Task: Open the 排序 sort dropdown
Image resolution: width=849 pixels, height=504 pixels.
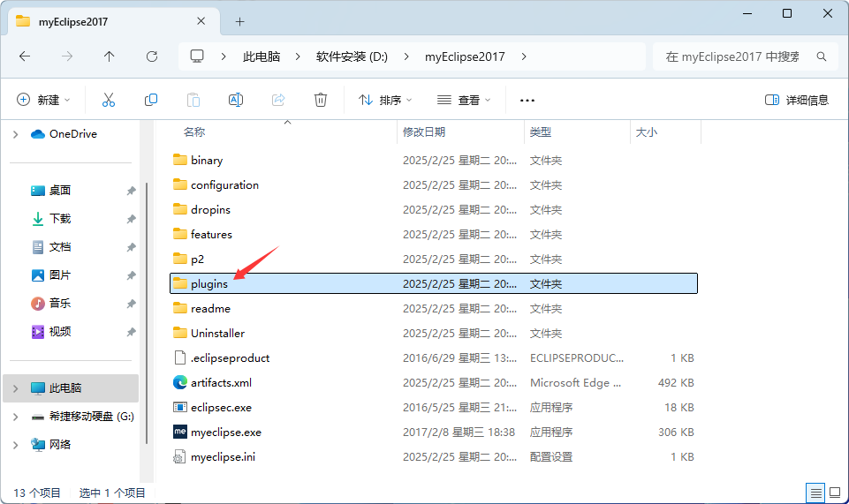Action: coord(385,100)
